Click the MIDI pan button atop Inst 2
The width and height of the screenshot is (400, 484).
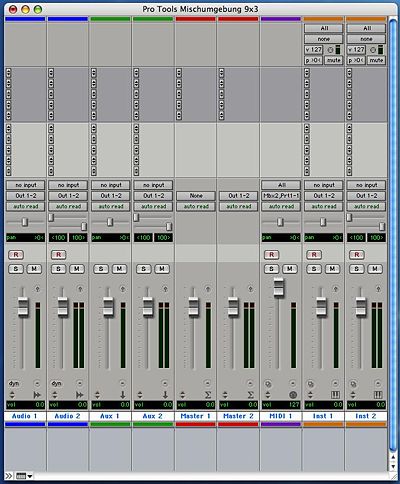pyautogui.click(x=356, y=60)
